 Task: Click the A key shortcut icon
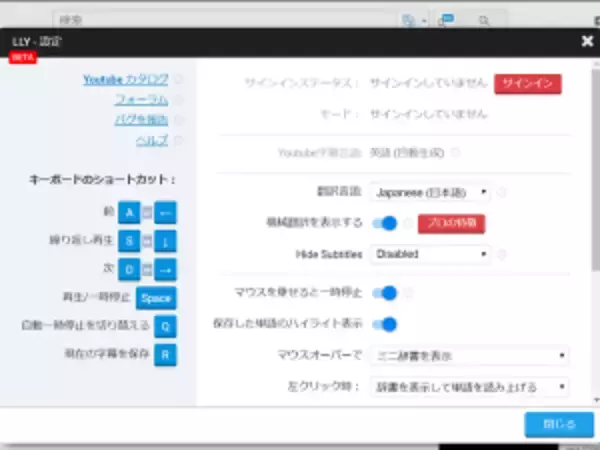tap(128, 212)
